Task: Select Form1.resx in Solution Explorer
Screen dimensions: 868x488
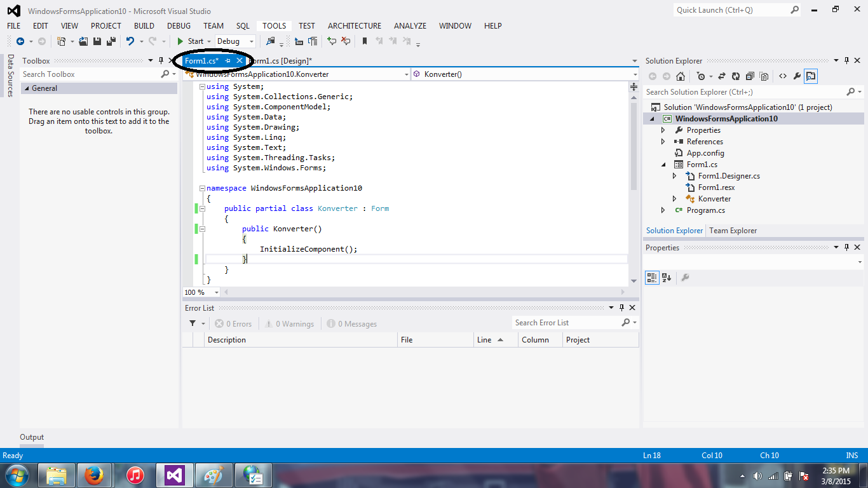Action: tap(716, 187)
